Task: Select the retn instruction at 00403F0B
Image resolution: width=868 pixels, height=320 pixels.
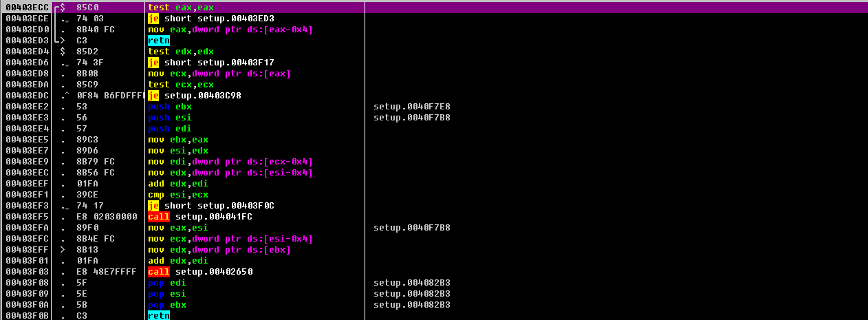Action: click(159, 316)
